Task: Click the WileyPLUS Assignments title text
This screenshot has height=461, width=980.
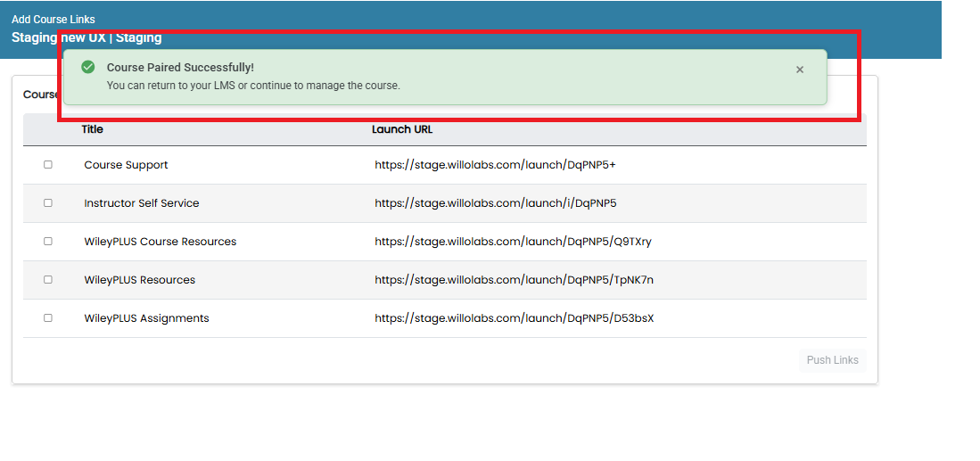Action: (x=147, y=318)
